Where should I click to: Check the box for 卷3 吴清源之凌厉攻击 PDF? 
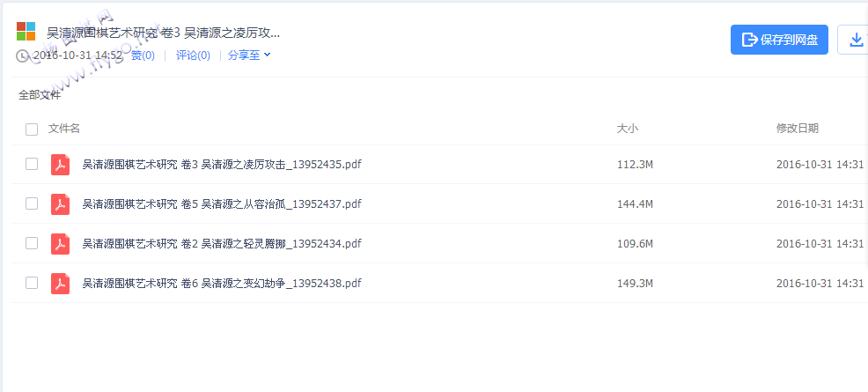[32, 164]
